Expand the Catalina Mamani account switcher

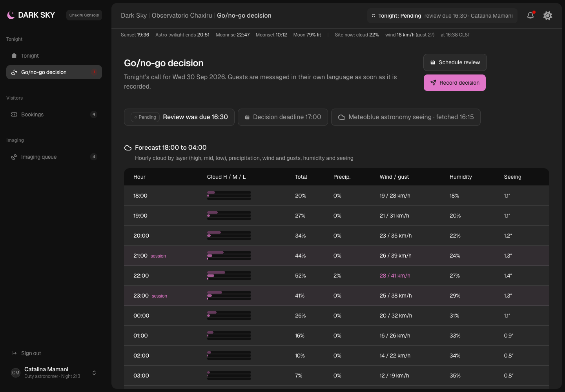[94, 373]
